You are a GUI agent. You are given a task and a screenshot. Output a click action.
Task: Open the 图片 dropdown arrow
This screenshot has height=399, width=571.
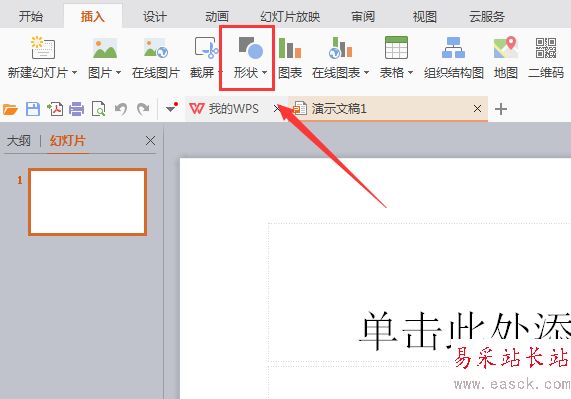(118, 73)
